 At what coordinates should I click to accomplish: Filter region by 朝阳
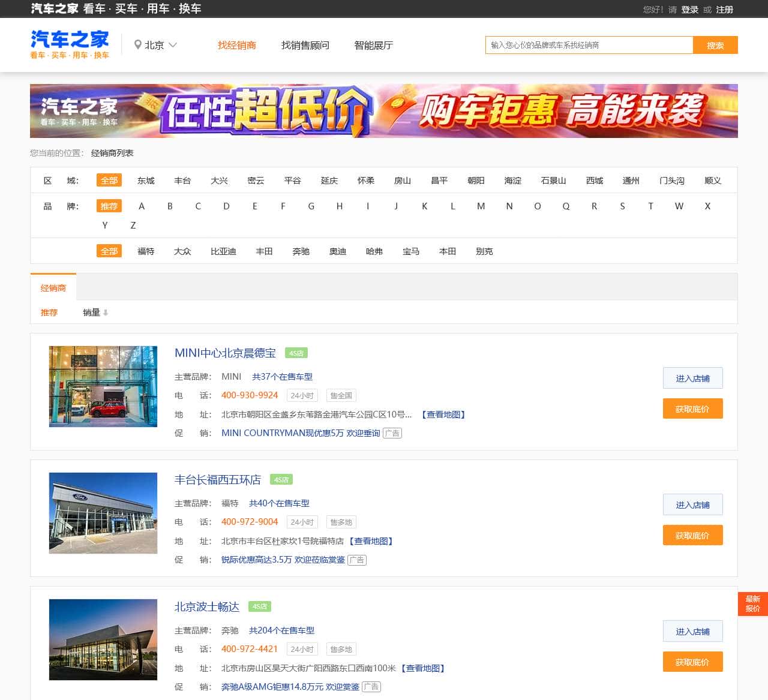pos(476,181)
